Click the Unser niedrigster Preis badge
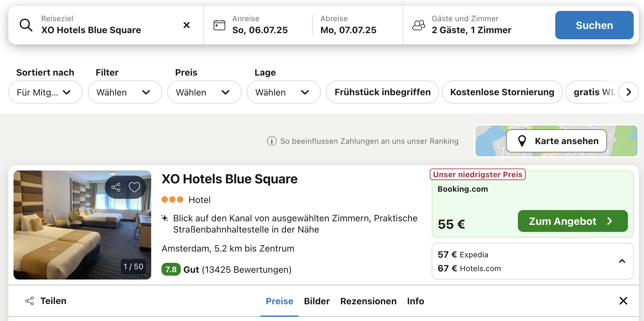This screenshot has height=321, width=644. tap(478, 174)
